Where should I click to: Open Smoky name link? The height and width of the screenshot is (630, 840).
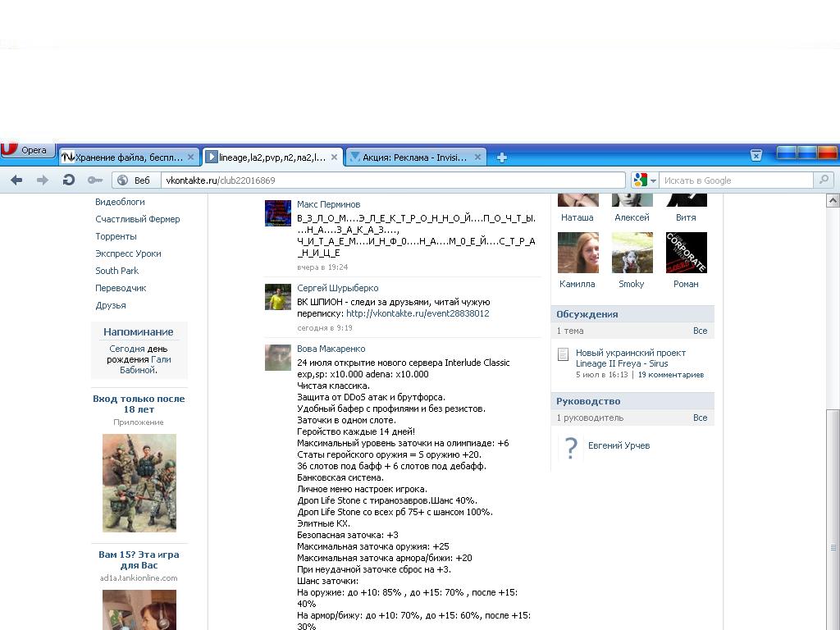point(631,284)
